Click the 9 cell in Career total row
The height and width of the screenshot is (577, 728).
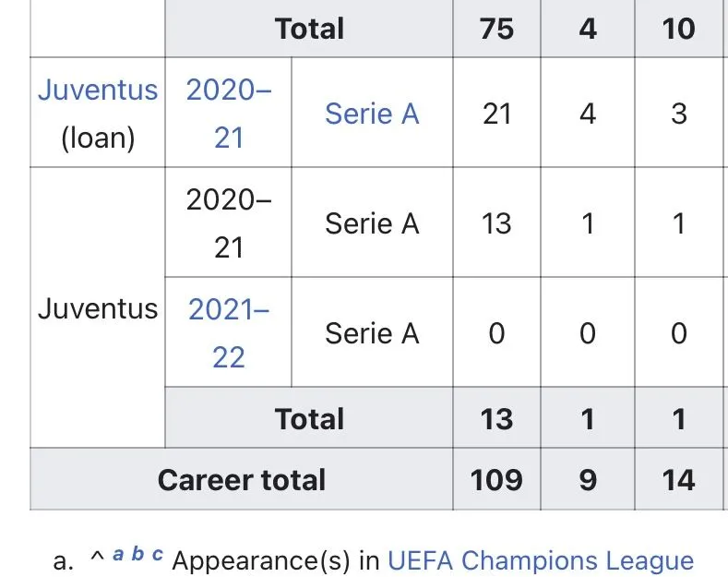[588, 480]
